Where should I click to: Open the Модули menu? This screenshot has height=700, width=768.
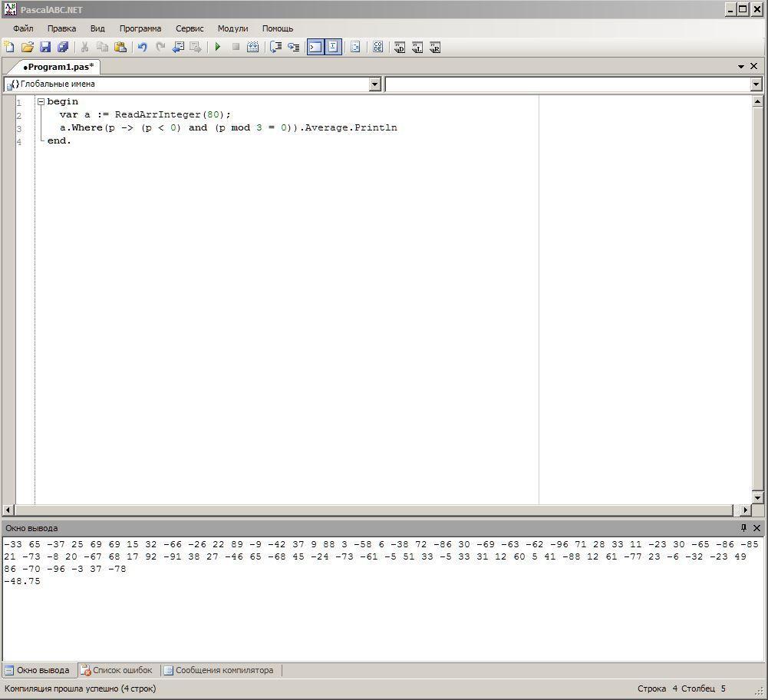[x=232, y=28]
